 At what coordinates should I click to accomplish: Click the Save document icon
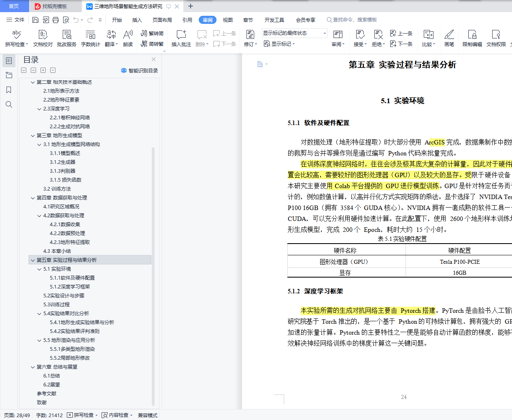point(35,20)
